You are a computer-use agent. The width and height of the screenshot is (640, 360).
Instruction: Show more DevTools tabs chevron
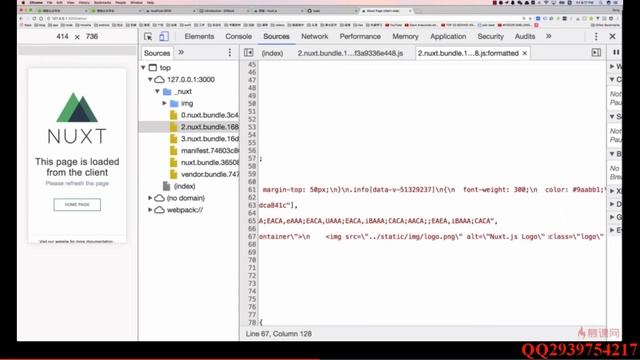(x=548, y=36)
